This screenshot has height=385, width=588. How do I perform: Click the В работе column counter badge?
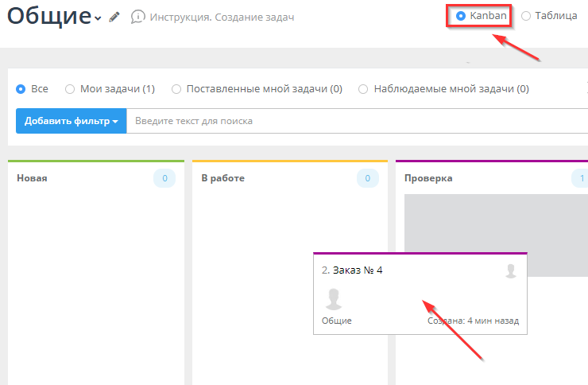367,178
